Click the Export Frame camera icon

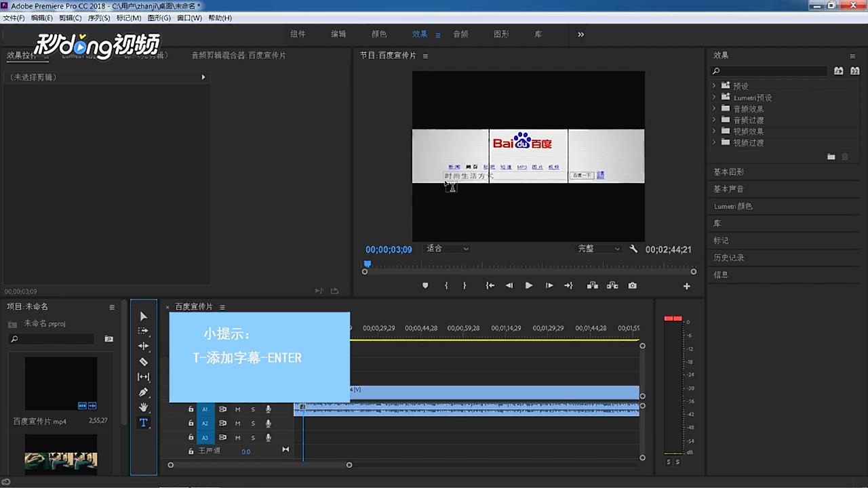[x=632, y=285]
